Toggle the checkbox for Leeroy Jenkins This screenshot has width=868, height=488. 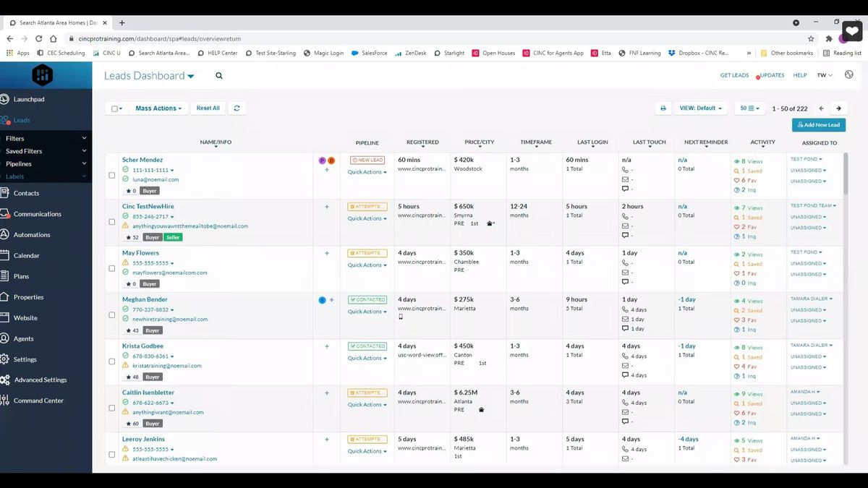[x=112, y=454]
